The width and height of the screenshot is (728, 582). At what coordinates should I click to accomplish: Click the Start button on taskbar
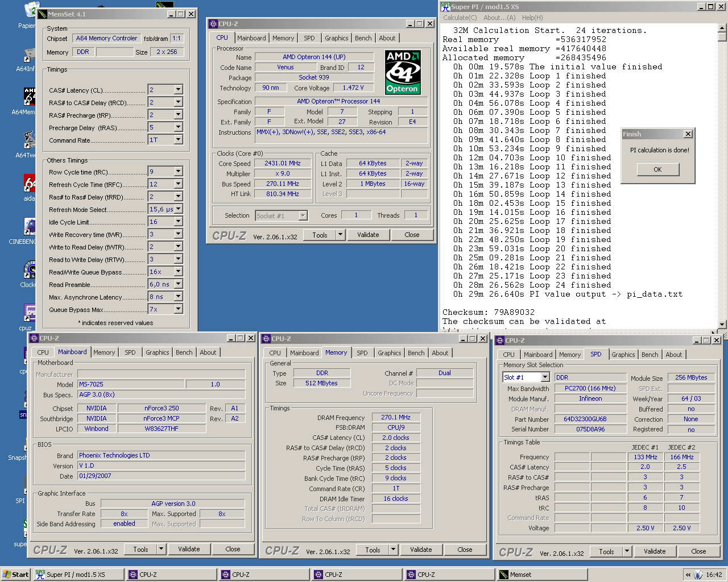16,575
